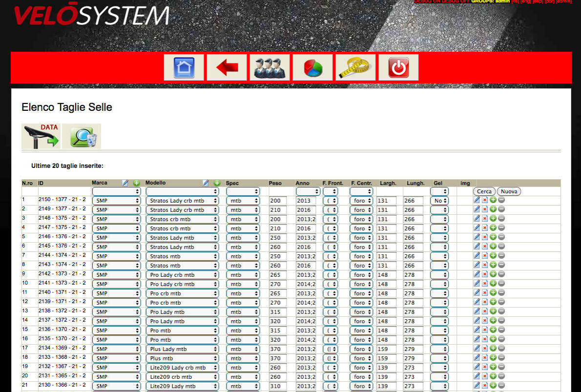Open the pie chart statistics icon

[x=313, y=67]
